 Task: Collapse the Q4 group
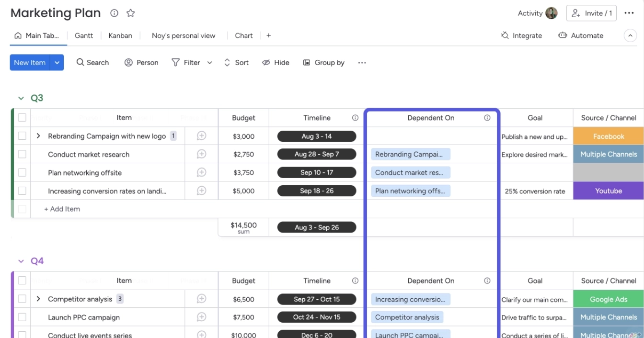[21, 261]
